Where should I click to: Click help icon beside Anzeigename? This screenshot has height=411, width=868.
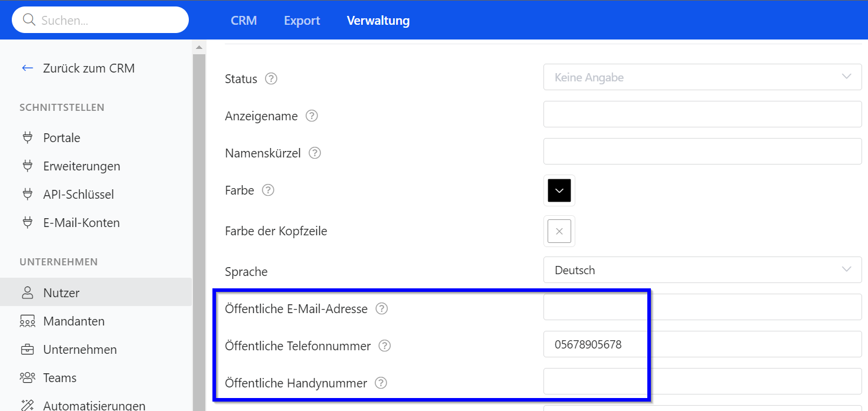coord(312,116)
